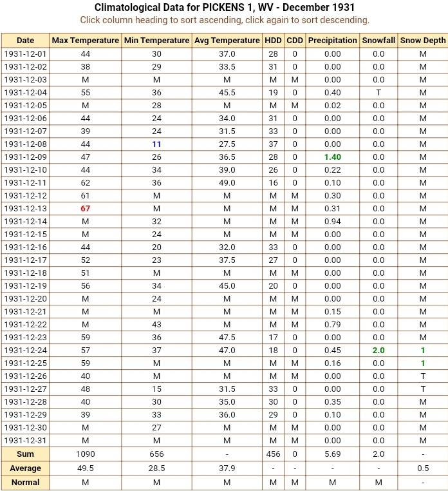The height and width of the screenshot is (491, 448).
Task: Select the 1931-12-13 date cell
Action: (25, 209)
